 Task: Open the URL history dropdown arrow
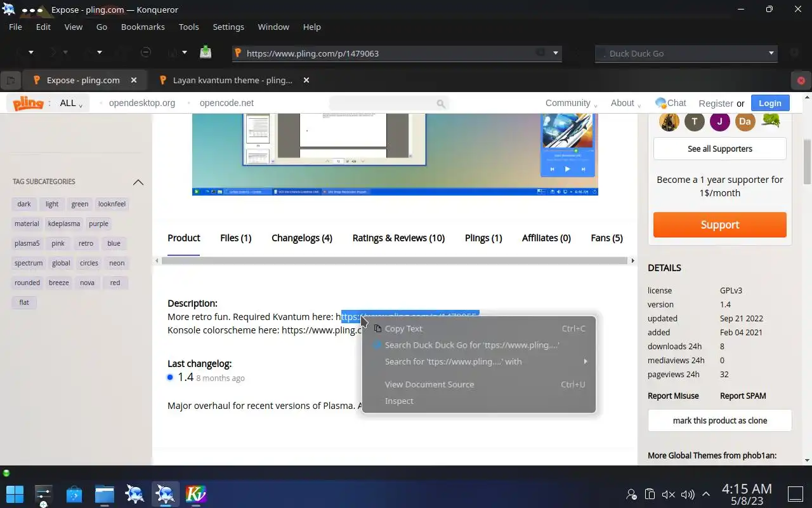pos(556,53)
